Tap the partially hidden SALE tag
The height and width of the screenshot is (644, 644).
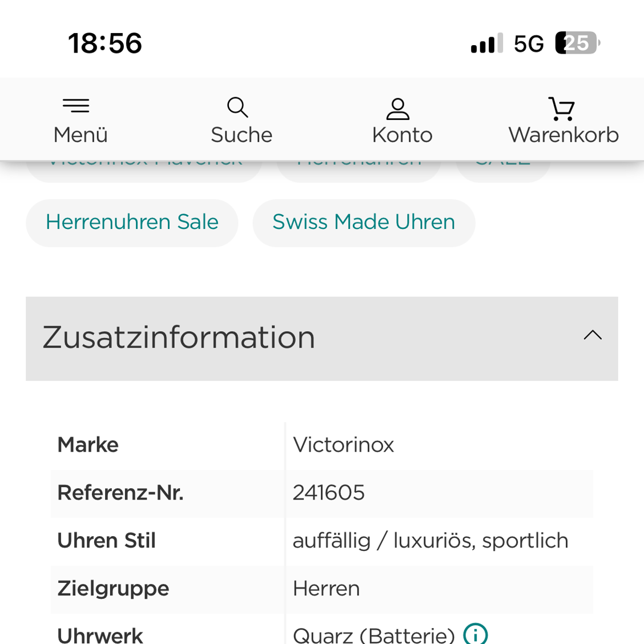(503, 171)
